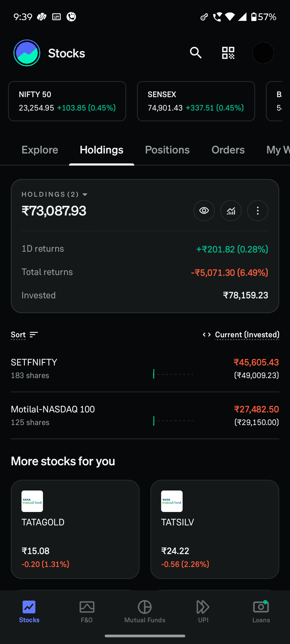Screen dimensions: 290x644
Task: Open the Loans section
Action: pos(261,611)
